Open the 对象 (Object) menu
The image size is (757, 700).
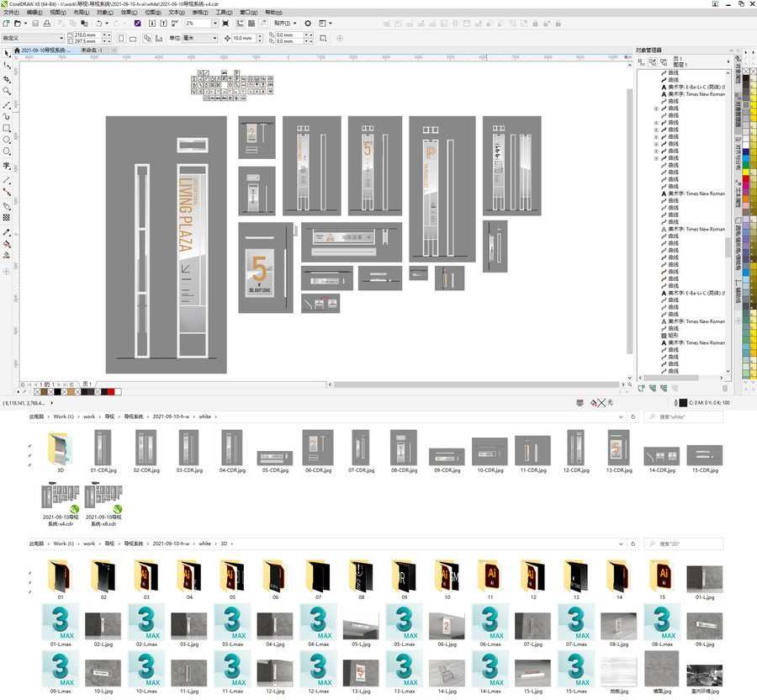click(105, 13)
